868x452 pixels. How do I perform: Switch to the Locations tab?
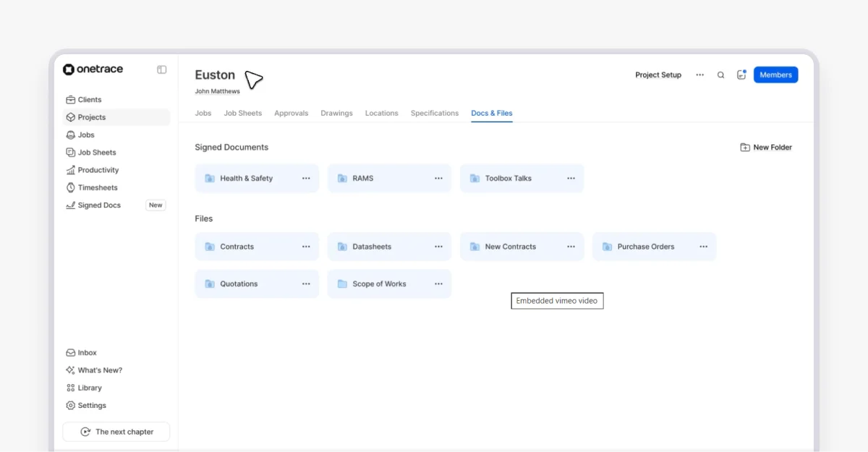click(x=382, y=113)
